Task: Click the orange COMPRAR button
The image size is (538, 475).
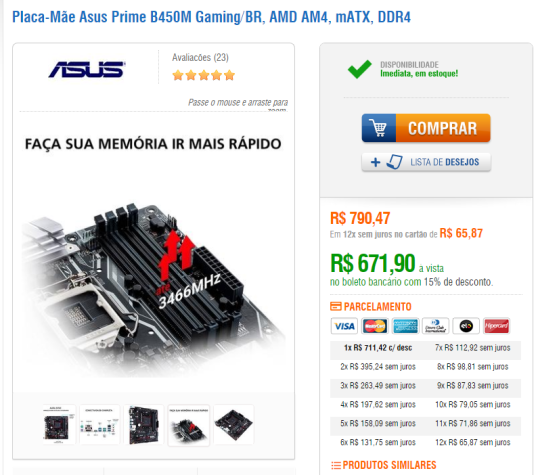Action: pyautogui.click(x=426, y=128)
